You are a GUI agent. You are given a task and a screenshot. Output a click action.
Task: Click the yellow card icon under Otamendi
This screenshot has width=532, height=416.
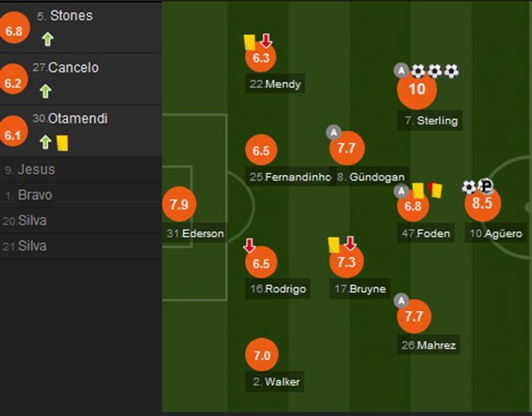pyautogui.click(x=62, y=143)
